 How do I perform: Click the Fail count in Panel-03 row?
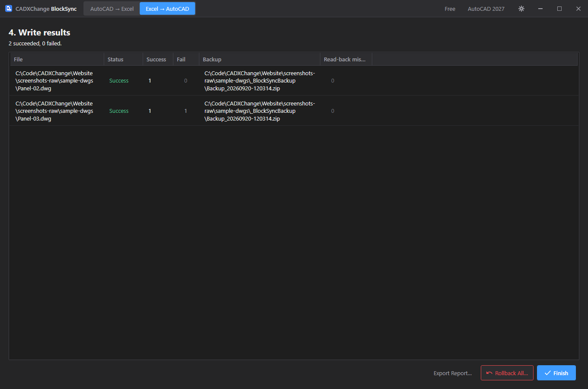(186, 111)
